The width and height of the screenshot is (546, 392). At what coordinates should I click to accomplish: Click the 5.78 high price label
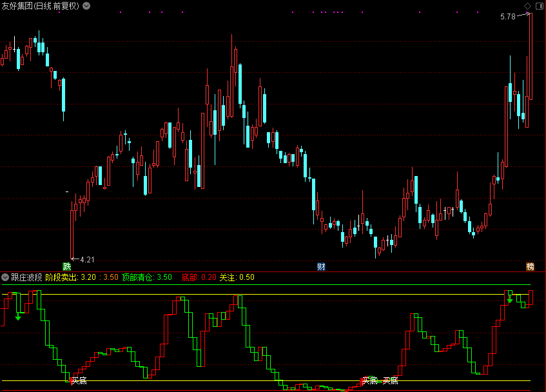(508, 17)
